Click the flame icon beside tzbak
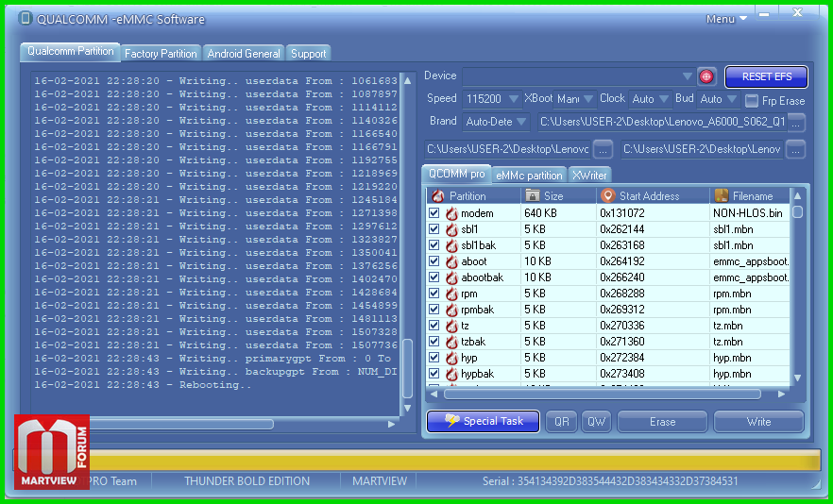This screenshot has height=504, width=833. click(451, 342)
